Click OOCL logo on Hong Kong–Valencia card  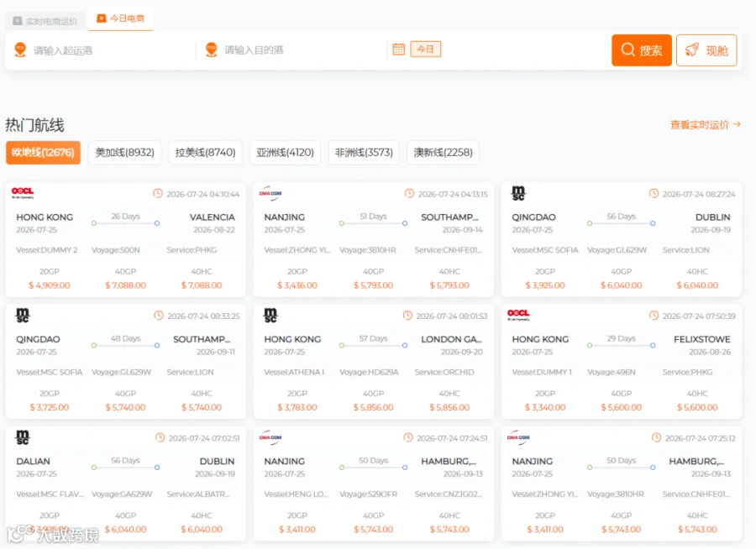pos(23,193)
